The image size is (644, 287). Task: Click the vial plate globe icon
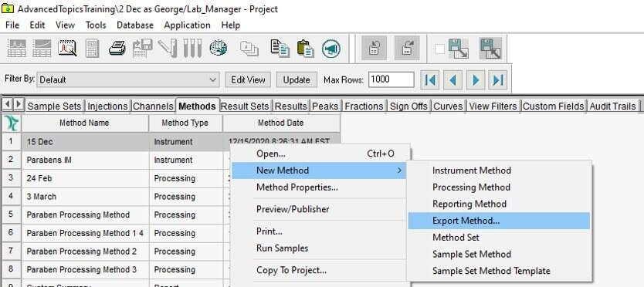(x=218, y=48)
